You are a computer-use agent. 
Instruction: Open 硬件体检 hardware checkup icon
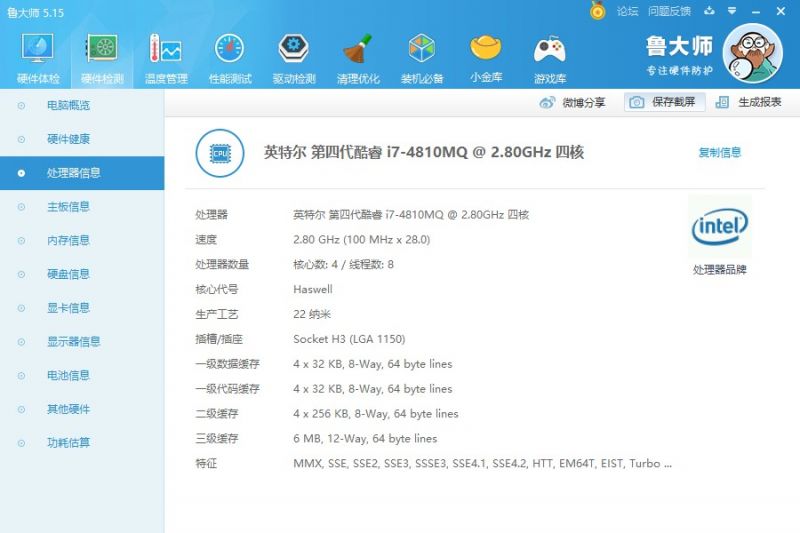click(x=38, y=58)
